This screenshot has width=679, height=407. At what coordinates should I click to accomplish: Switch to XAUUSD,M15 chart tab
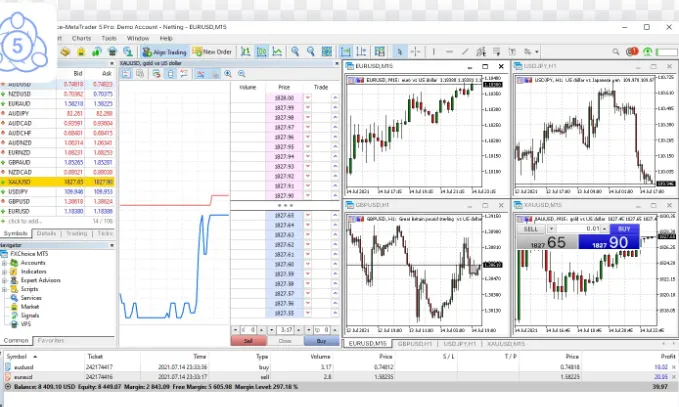505,344
